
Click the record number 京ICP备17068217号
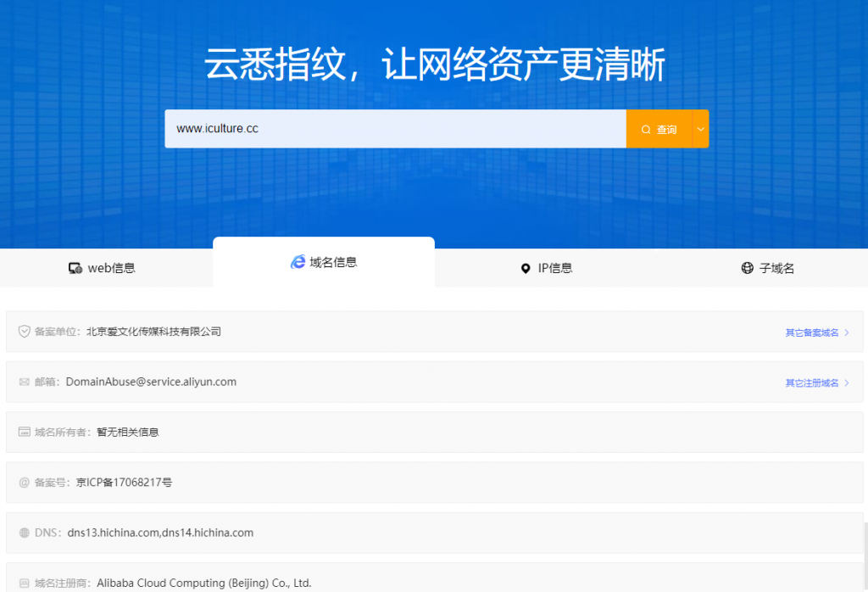(124, 483)
